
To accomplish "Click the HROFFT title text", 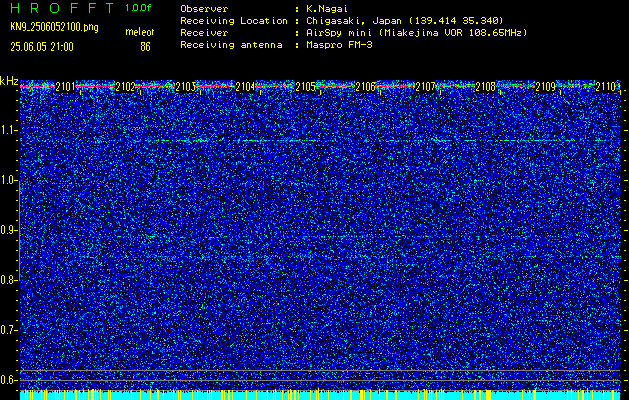I will [x=62, y=8].
